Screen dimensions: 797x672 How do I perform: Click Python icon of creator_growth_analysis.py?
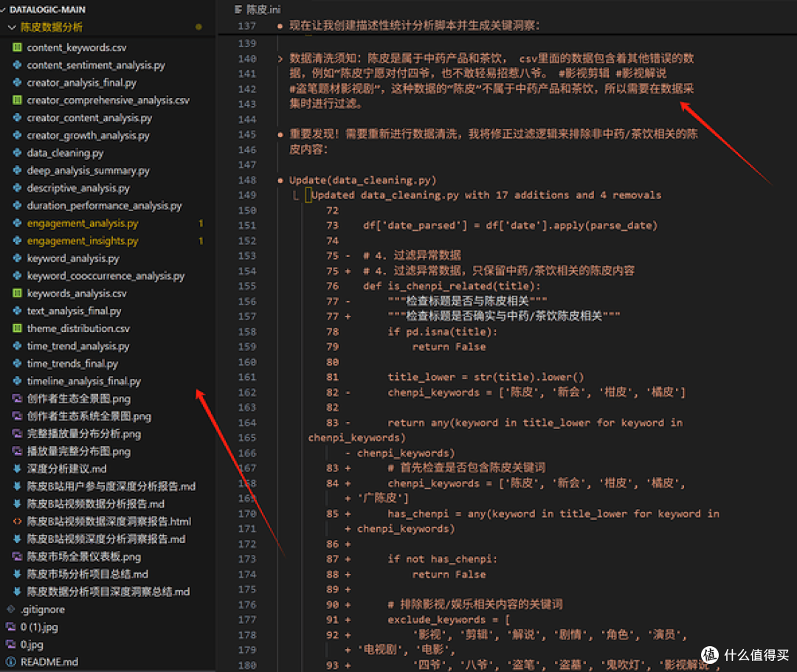tap(17, 135)
